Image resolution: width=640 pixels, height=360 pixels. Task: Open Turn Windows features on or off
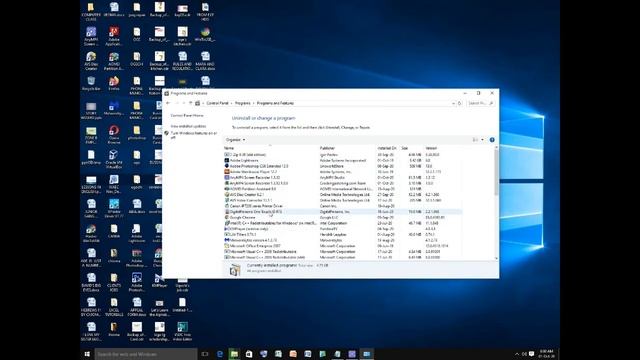tap(193, 135)
